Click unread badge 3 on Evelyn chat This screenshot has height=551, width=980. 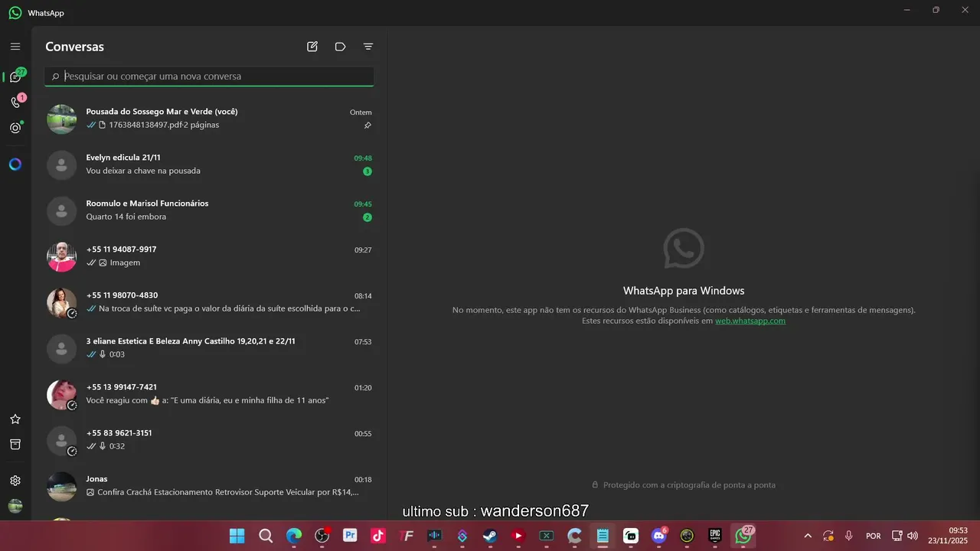tap(367, 171)
